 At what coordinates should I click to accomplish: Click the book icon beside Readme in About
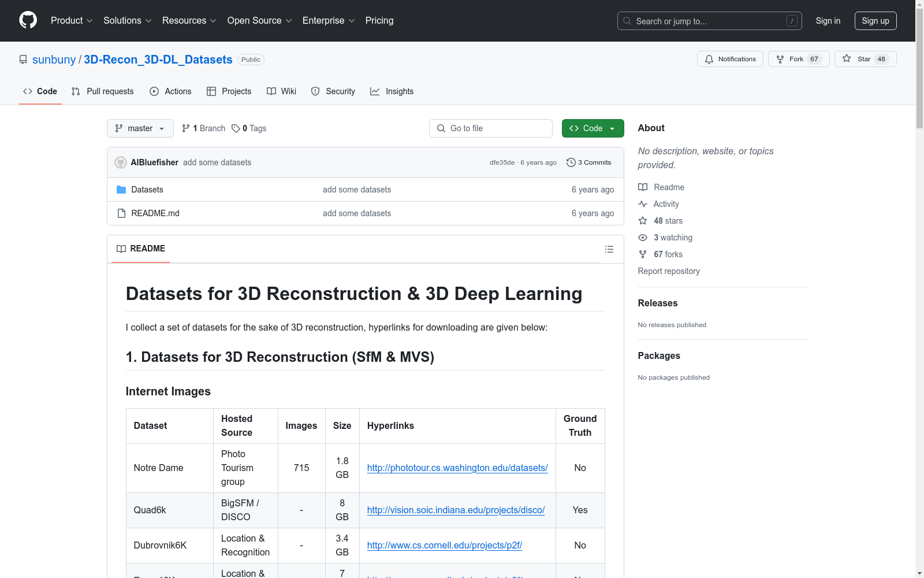[643, 187]
